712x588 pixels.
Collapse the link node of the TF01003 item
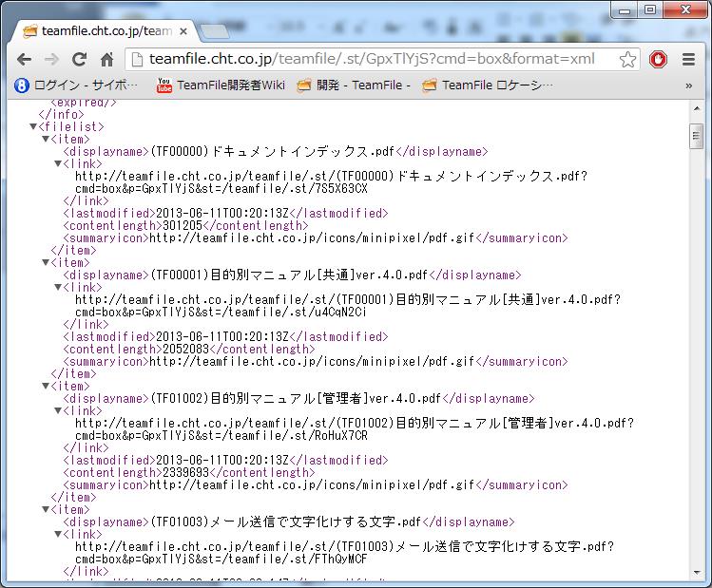tap(57, 534)
